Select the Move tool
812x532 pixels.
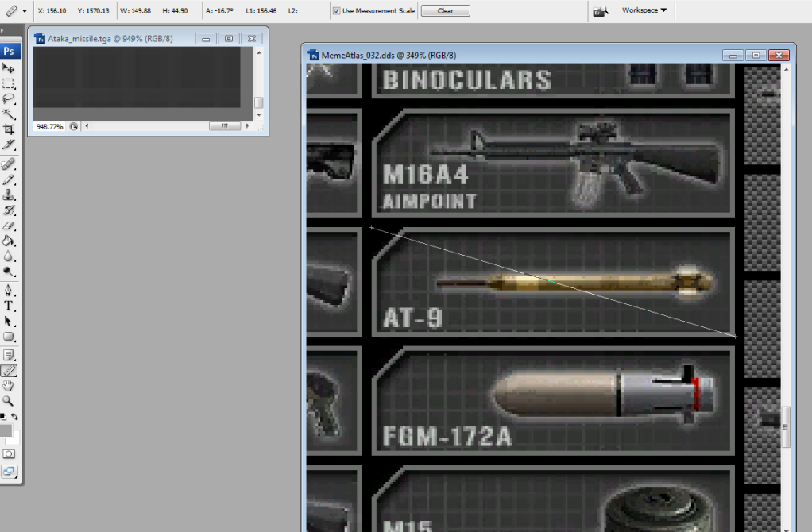pyautogui.click(x=9, y=68)
